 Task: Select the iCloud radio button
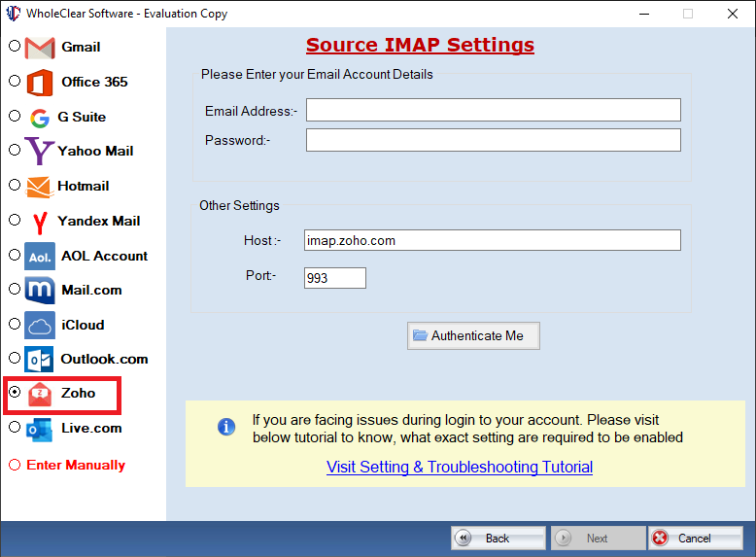tap(15, 324)
